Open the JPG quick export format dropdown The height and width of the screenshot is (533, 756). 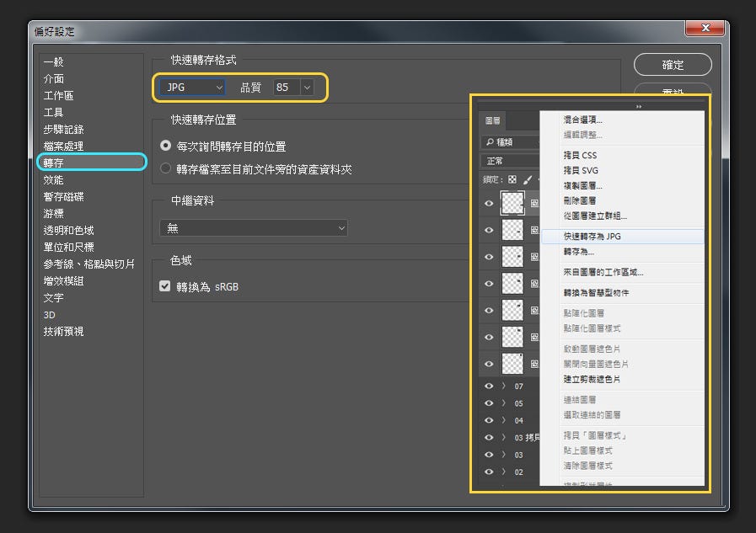(192, 87)
